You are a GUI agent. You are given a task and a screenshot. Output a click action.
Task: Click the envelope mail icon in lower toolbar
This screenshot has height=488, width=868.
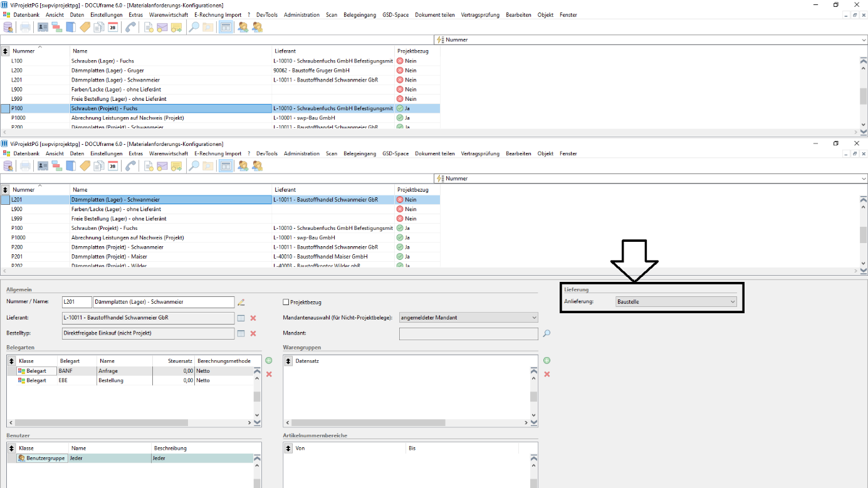point(162,165)
